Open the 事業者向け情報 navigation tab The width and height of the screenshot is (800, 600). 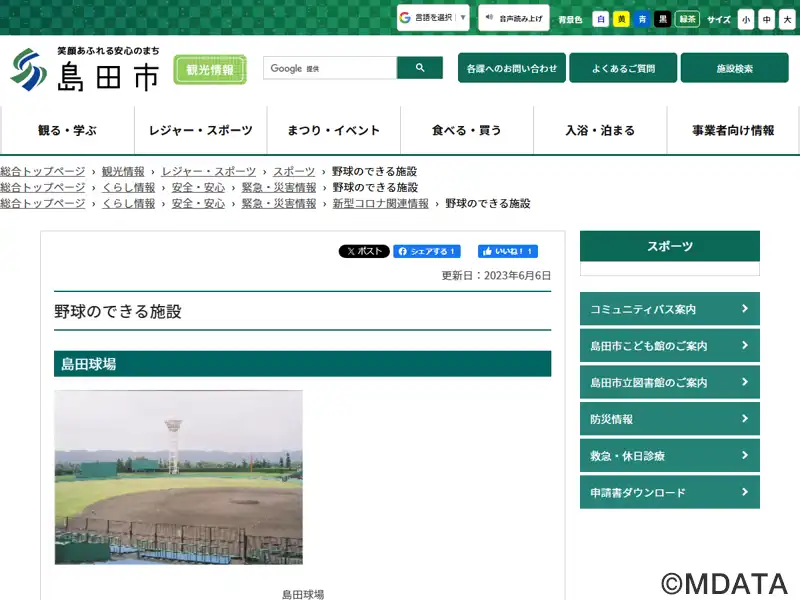tap(733, 130)
